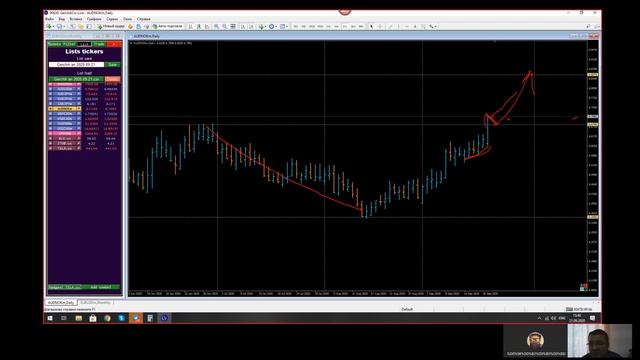Switch to the AUDNOKm,Daily chart tab
The width and height of the screenshot is (640, 360).
click(61, 303)
